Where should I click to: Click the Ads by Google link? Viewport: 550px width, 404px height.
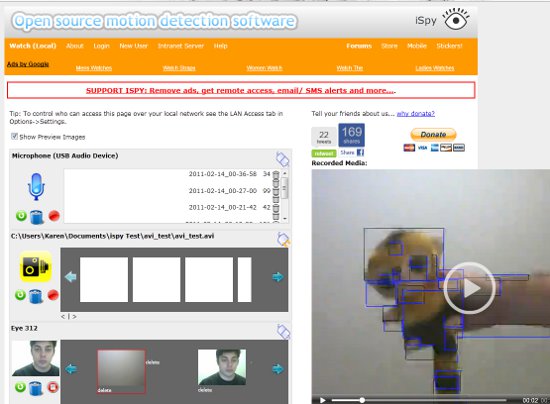(28, 64)
